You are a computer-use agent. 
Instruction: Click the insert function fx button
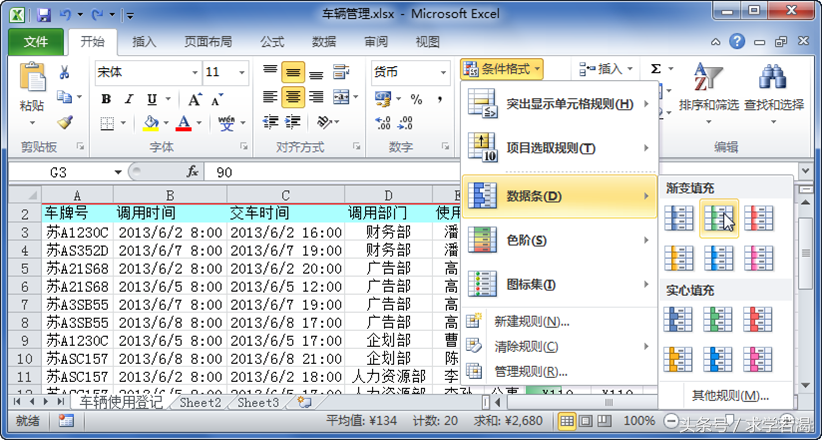coord(192,171)
